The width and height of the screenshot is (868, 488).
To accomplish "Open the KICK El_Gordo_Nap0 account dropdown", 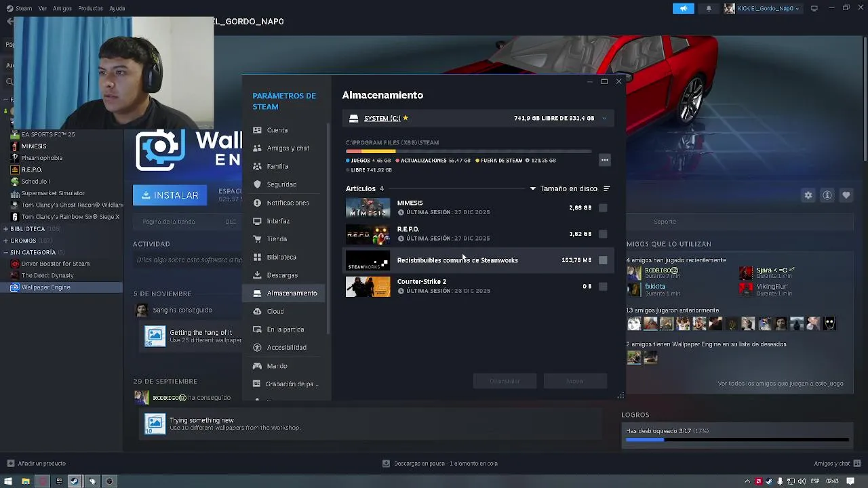I will tap(762, 8).
